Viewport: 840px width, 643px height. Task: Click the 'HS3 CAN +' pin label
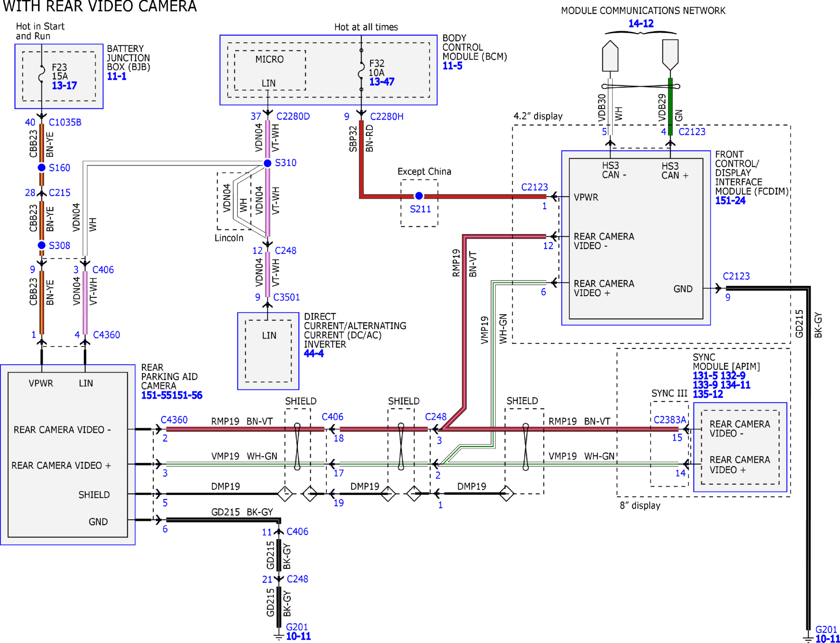click(x=675, y=170)
